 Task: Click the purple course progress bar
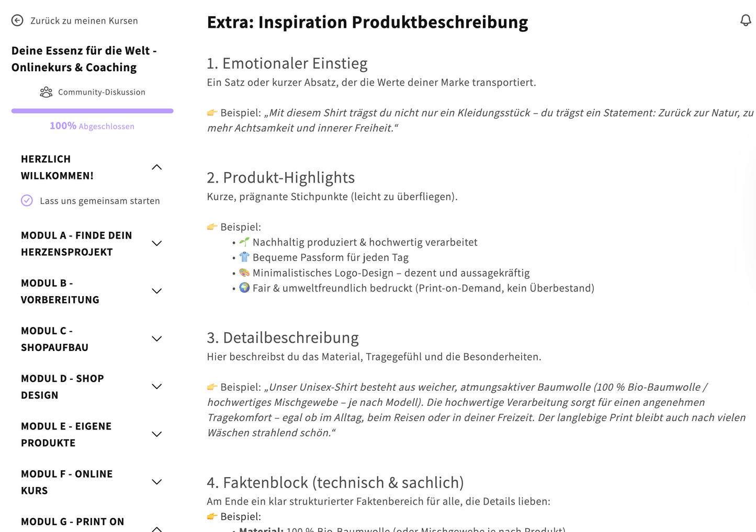pos(92,111)
